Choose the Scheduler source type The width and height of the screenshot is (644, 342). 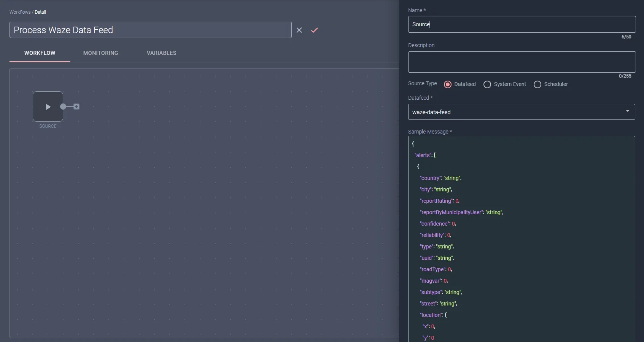537,84
